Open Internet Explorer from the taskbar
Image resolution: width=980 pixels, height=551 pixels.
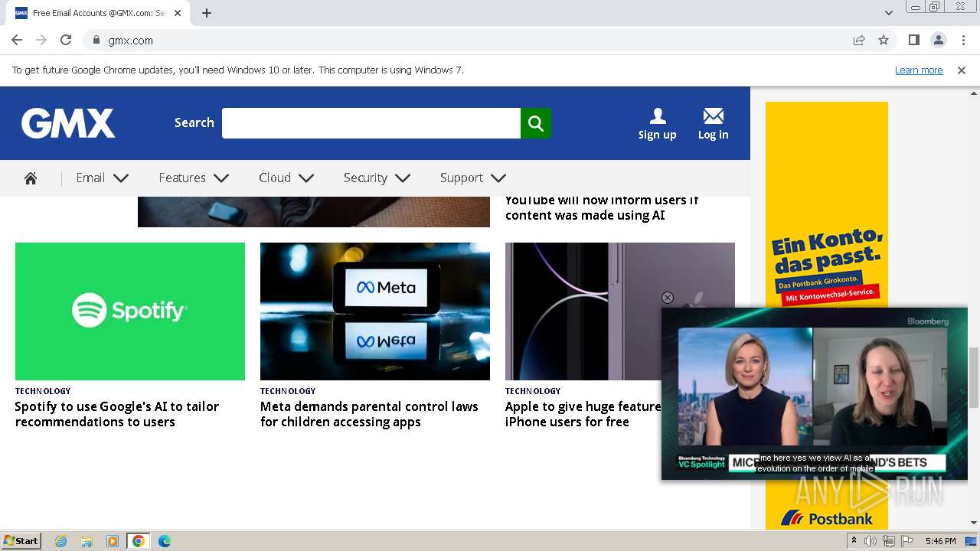(61, 541)
